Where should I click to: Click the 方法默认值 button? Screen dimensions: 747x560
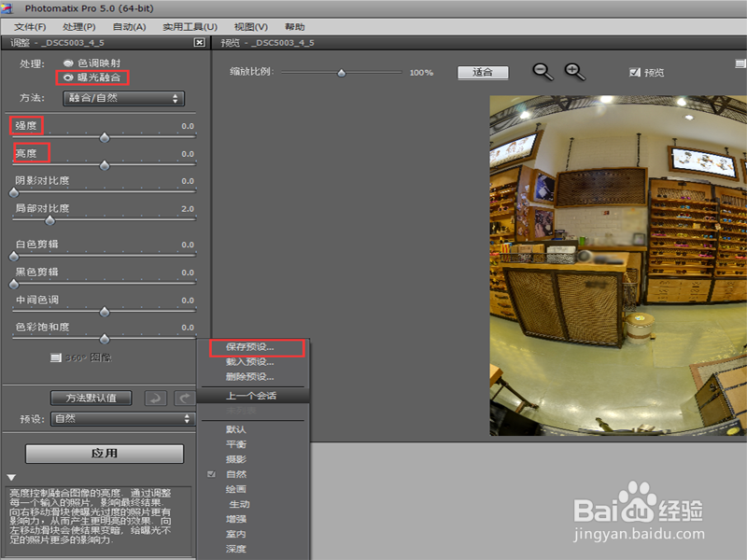tap(91, 398)
